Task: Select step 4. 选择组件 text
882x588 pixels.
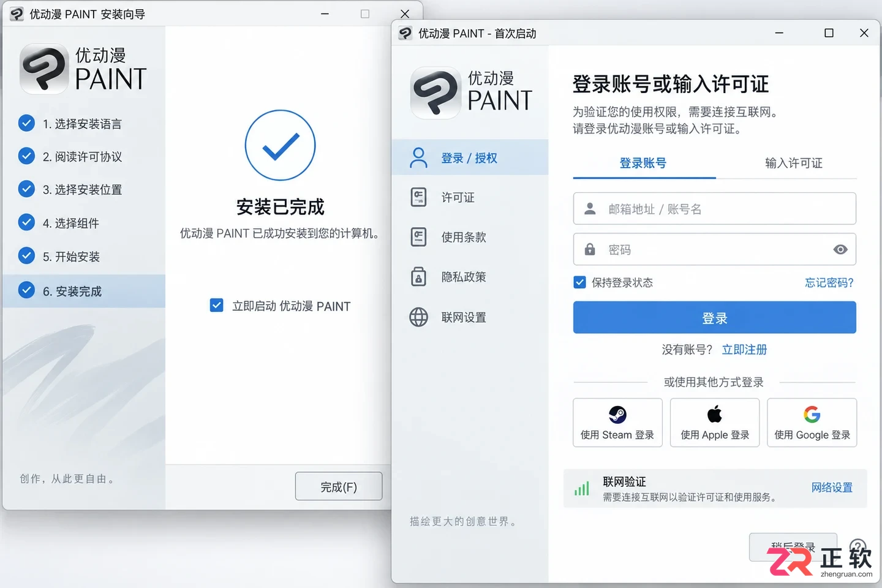Action: click(71, 224)
